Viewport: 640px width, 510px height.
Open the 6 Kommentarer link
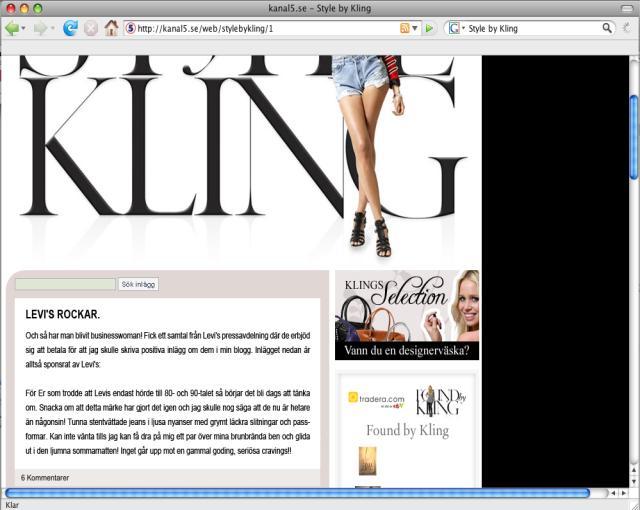(45, 477)
